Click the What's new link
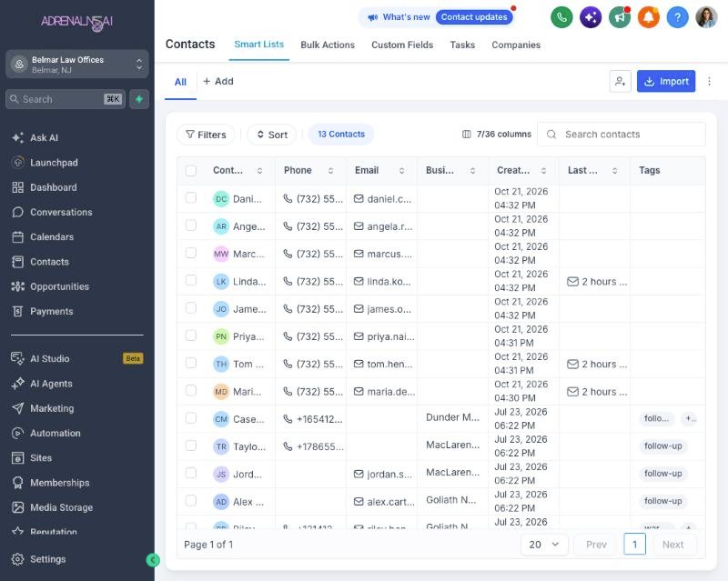The image size is (728, 581). pos(399,17)
